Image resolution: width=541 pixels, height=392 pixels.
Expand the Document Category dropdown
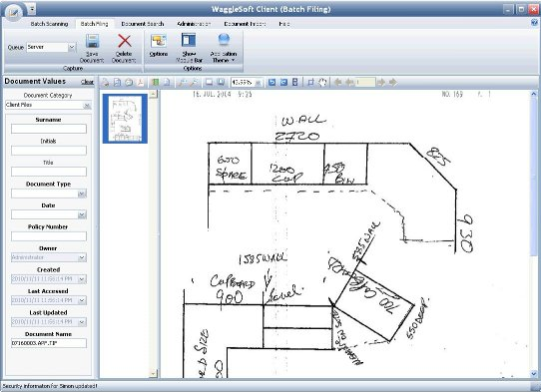point(87,105)
